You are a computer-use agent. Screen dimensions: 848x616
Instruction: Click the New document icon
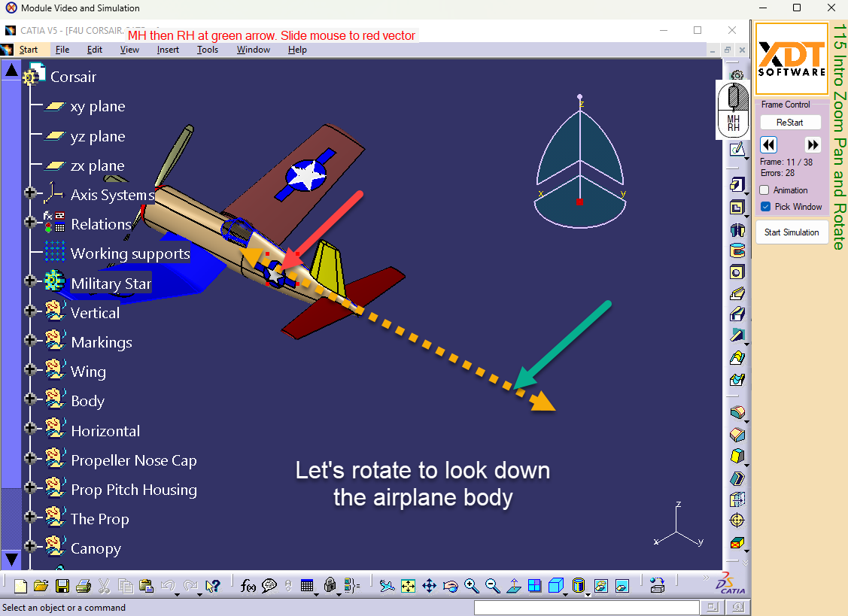coord(20,586)
